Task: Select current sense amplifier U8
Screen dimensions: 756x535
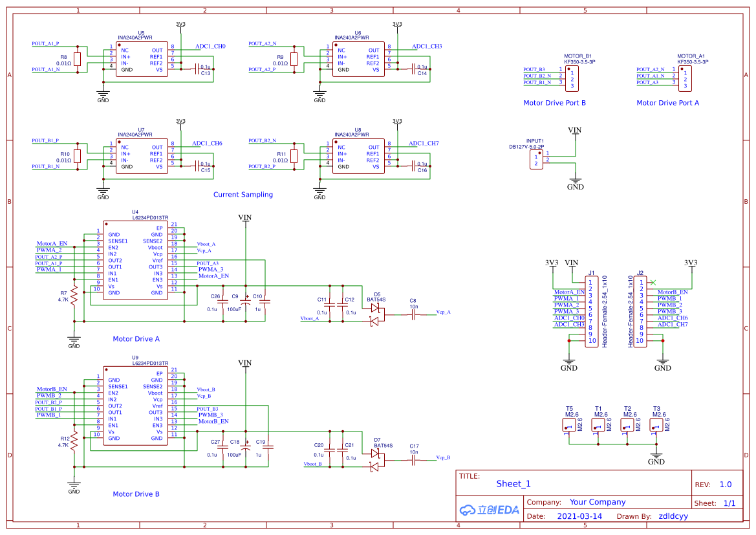Action: coord(359,155)
